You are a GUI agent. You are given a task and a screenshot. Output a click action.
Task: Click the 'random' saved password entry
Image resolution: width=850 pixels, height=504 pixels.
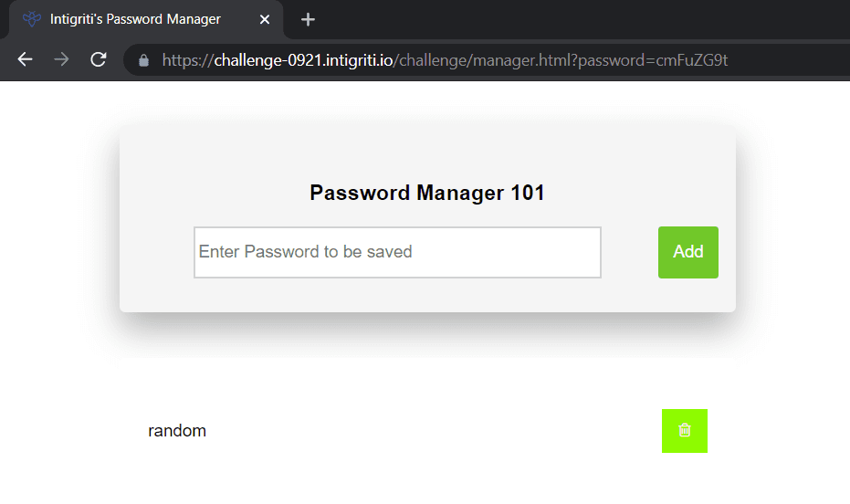[x=177, y=431]
